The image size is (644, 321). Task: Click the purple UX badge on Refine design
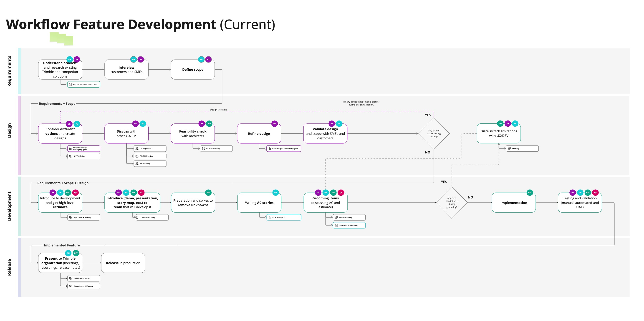pos(275,123)
